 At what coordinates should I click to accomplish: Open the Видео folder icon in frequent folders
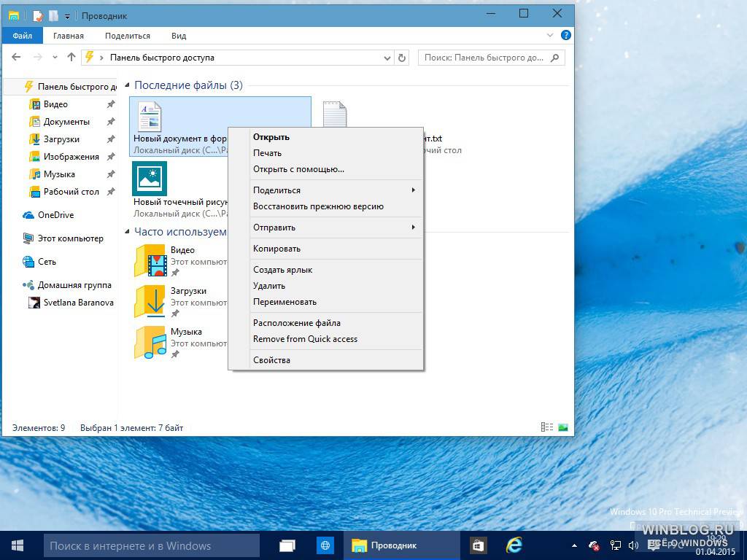click(150, 260)
